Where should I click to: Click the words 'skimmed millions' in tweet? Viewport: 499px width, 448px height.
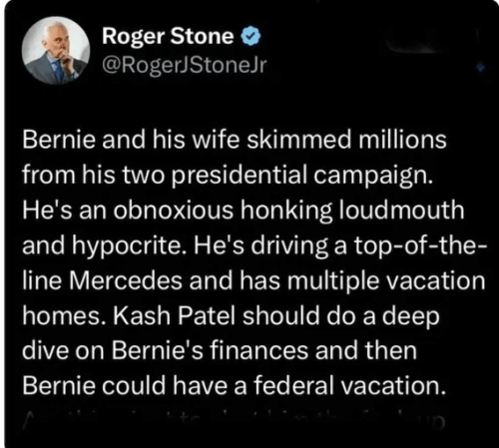pos(346,140)
